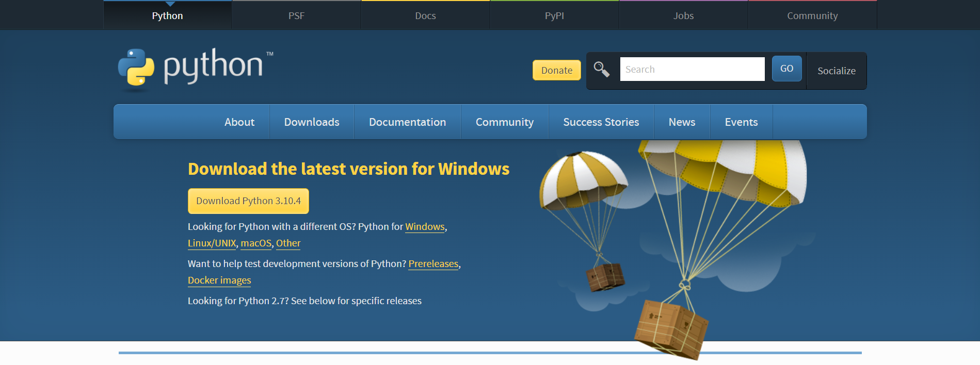The image size is (980, 365).
Task: Go to the PyPI top tab
Action: (555, 15)
